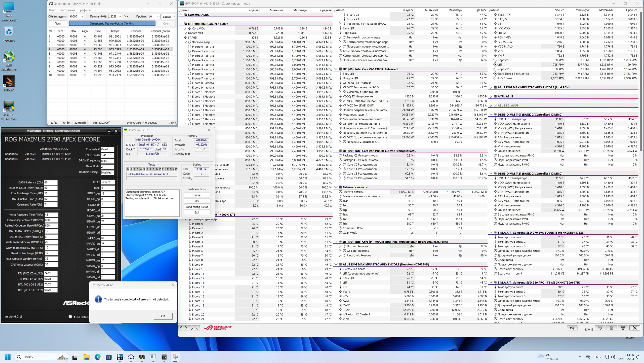Click the LinX completed progress bar
Image resolution: width=644 pixels, height=363 pixels.
click(112, 23)
